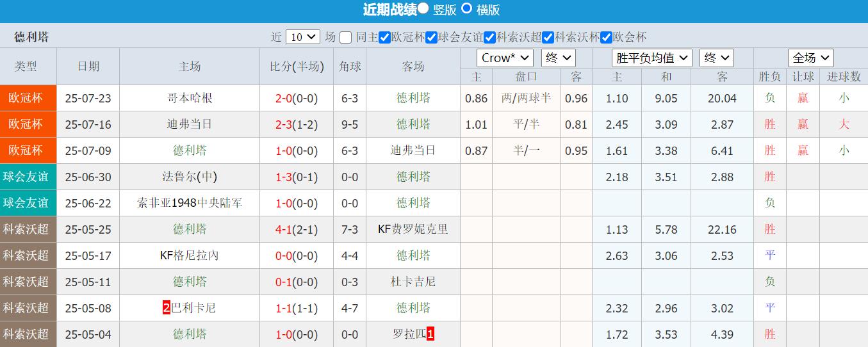The image size is (868, 347).
Task: Select the 横版 layout radio button
Action: 467,8
